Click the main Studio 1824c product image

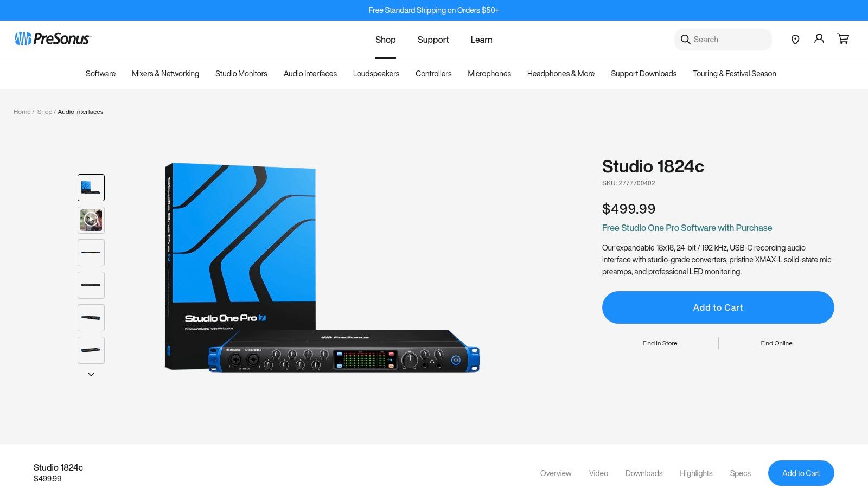(322, 267)
